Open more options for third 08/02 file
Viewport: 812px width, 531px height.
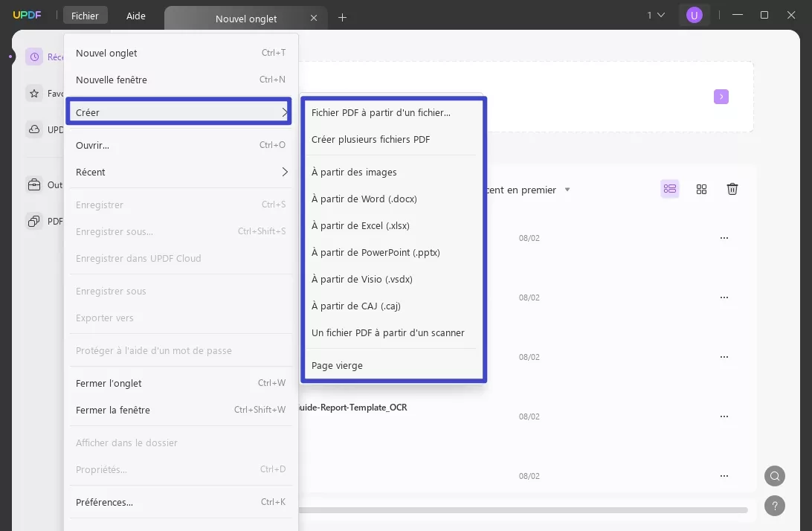tap(724, 358)
